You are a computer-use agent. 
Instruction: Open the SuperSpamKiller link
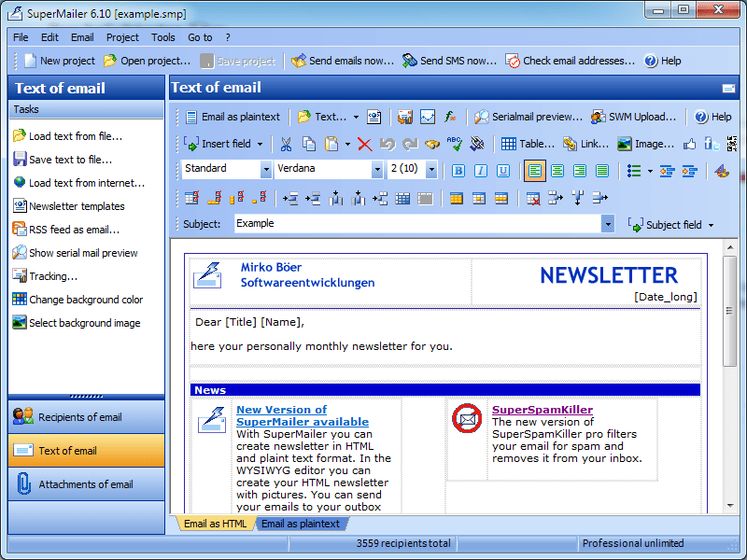pyautogui.click(x=543, y=410)
